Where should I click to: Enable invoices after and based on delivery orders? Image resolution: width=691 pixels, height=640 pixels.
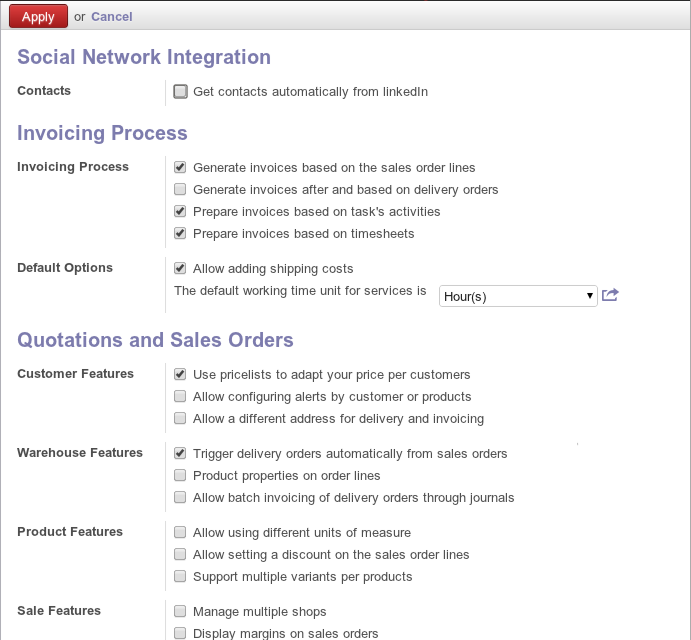coord(180,189)
